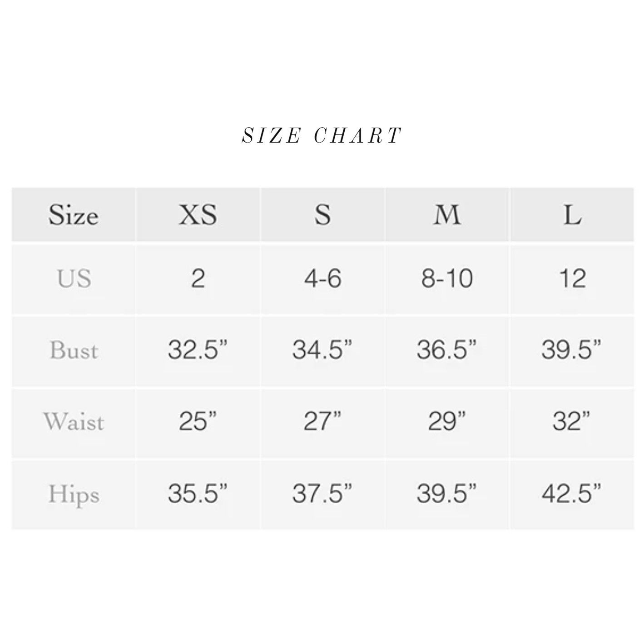
Task: Click US size 2 cell
Action: pos(198,278)
